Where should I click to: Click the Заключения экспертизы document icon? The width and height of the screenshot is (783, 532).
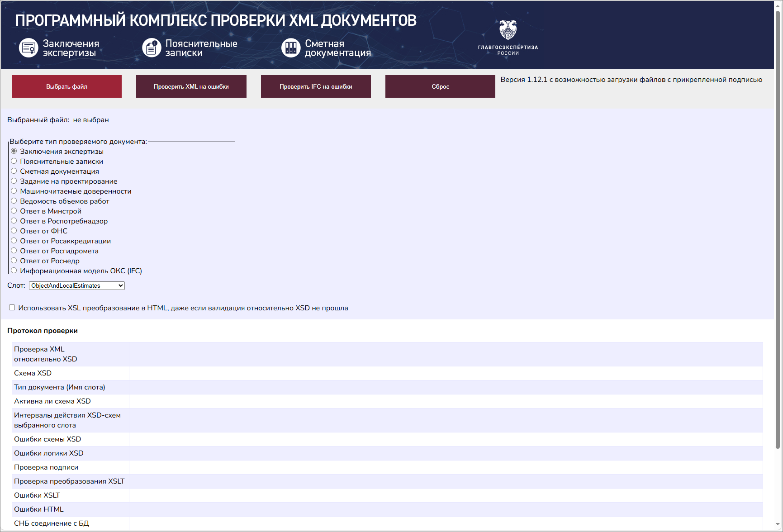click(x=28, y=47)
